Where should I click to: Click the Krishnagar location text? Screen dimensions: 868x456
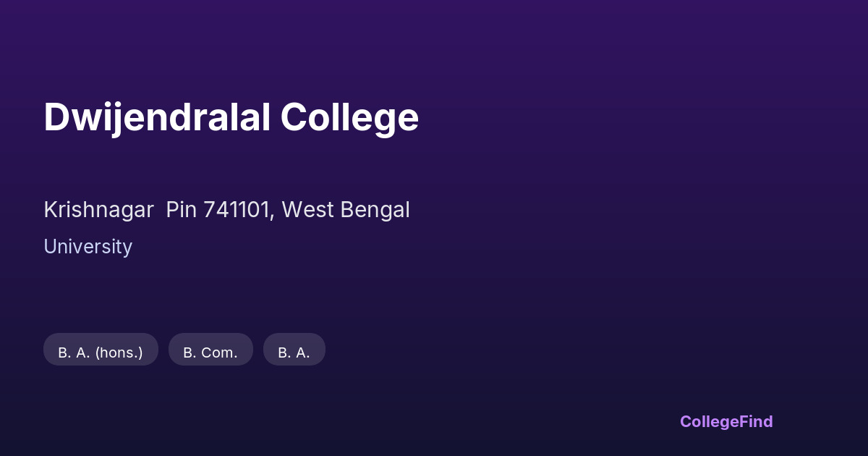pyautogui.click(x=98, y=210)
